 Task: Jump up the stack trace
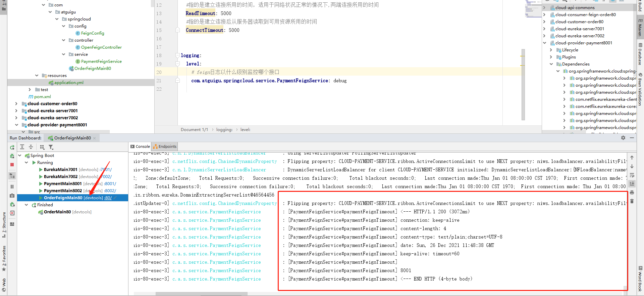(632, 158)
